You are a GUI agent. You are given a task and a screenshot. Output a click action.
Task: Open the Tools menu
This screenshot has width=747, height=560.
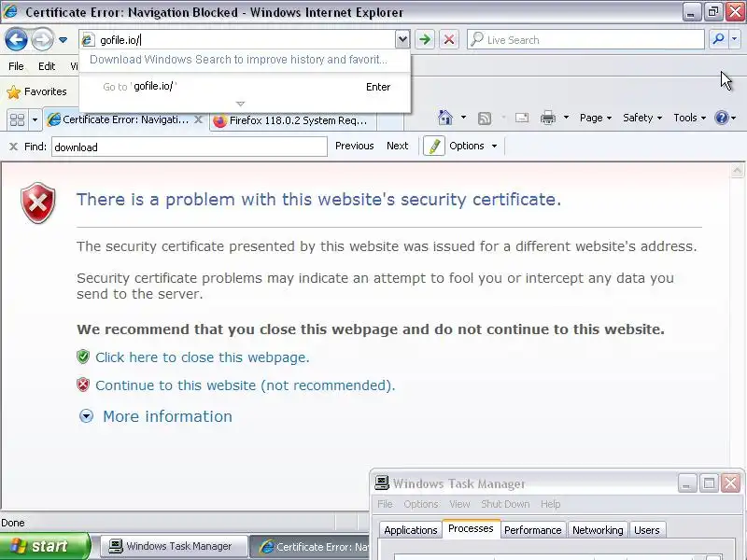pyautogui.click(x=689, y=118)
